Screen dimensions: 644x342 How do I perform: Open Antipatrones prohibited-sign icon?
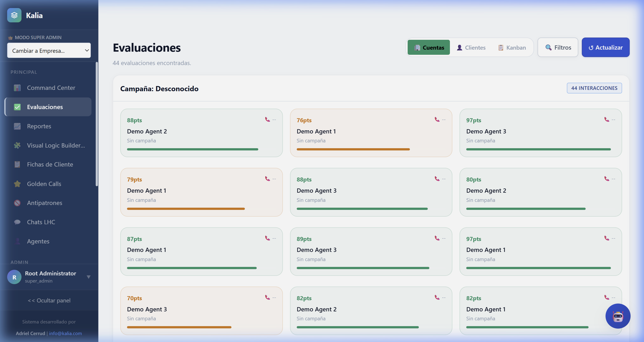coord(17,203)
